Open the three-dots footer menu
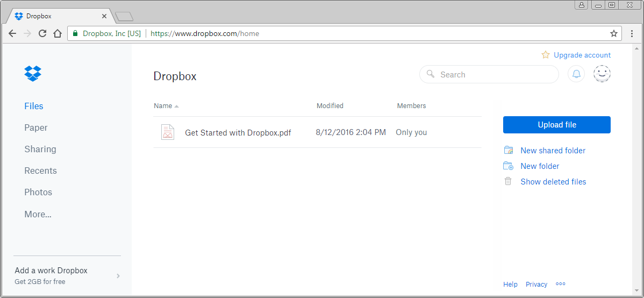The image size is (644, 298). [x=561, y=284]
